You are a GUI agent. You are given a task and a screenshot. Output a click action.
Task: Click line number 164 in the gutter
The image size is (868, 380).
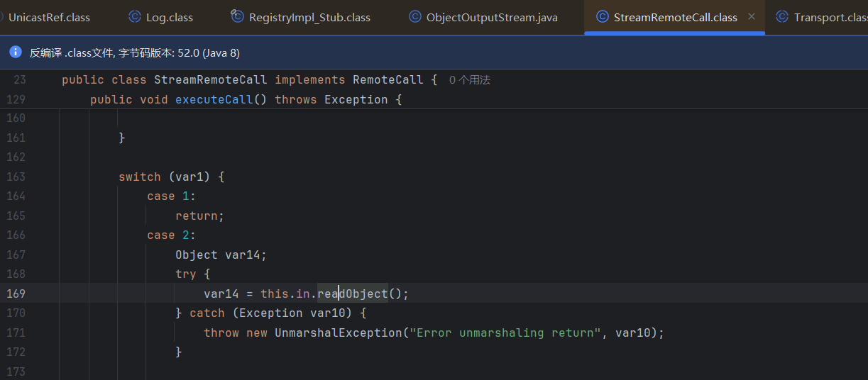16,196
